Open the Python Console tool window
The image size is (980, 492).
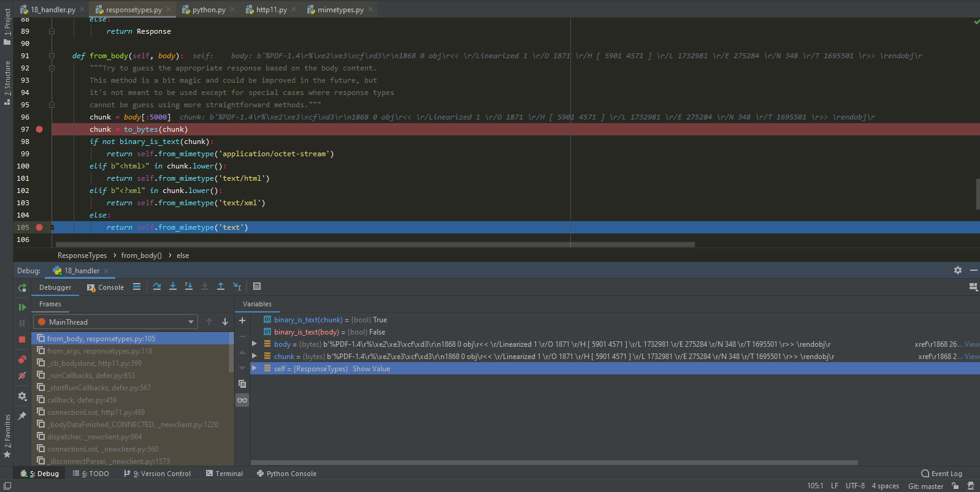click(286, 474)
